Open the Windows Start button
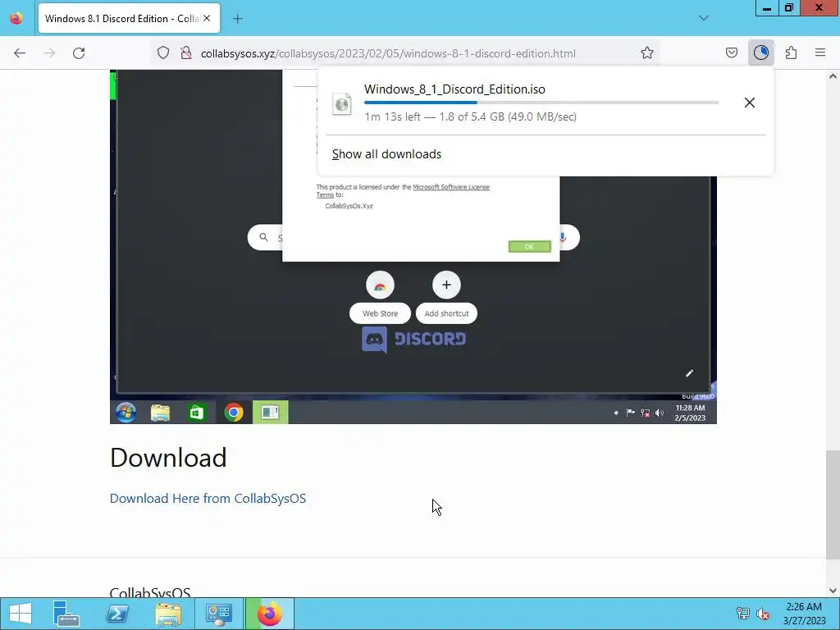 click(21, 614)
